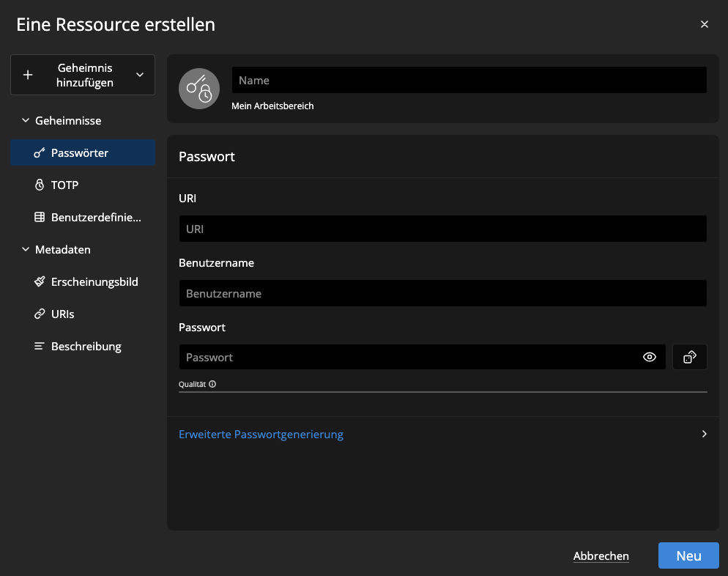The width and height of the screenshot is (728, 576).
Task: Open the Geheimnis hinzufügen dropdown
Action: point(83,75)
